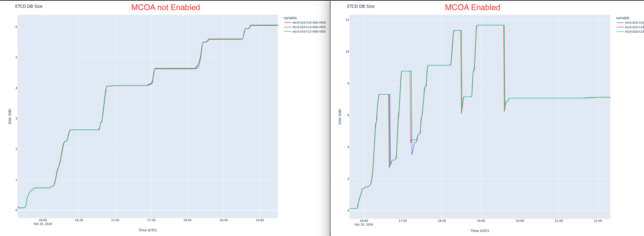Hide the etcd-d16-h14-000-r650 trace via legend
This screenshot has width=644, height=236.
[x=305, y=27]
